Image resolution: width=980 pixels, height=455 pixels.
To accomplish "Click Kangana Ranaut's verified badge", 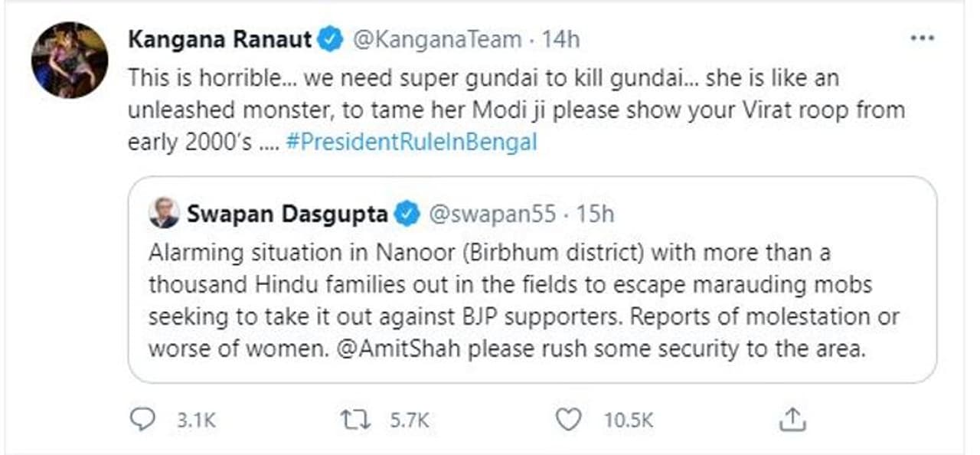I will [x=330, y=40].
